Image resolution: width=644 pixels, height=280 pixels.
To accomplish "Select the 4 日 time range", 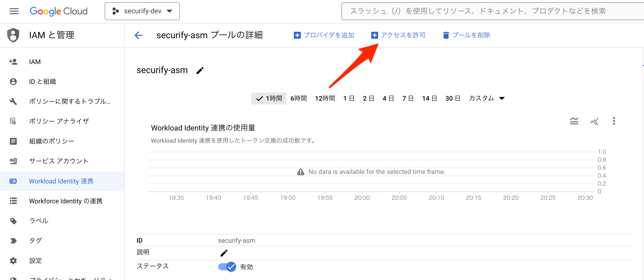I will pos(388,99).
